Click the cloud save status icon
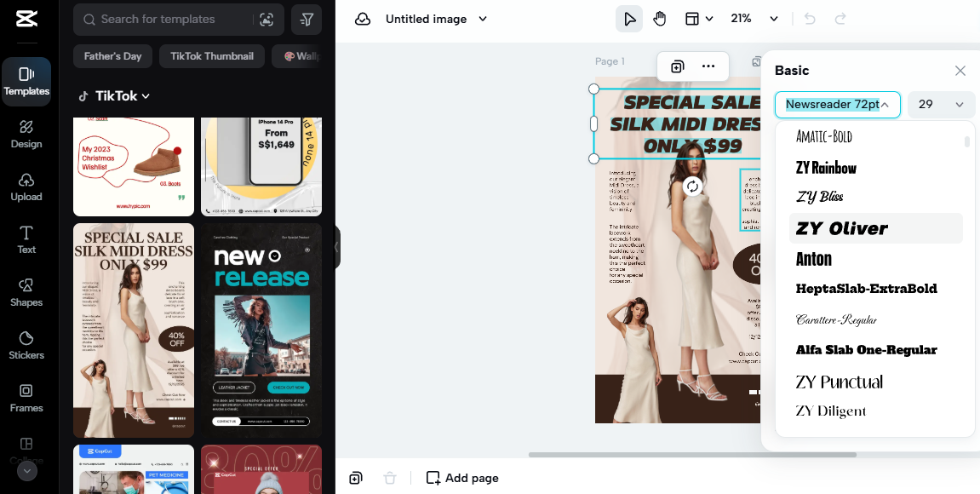 click(363, 20)
